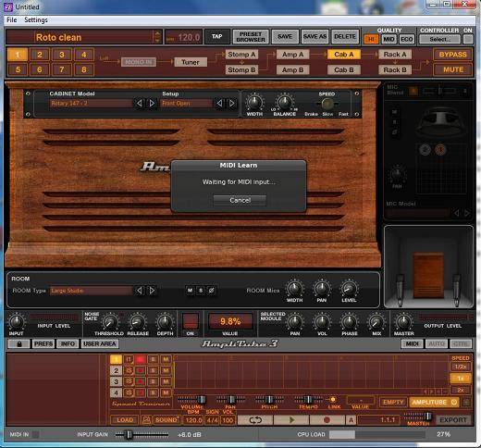
Task: Open the File menu
Action: click(12, 20)
